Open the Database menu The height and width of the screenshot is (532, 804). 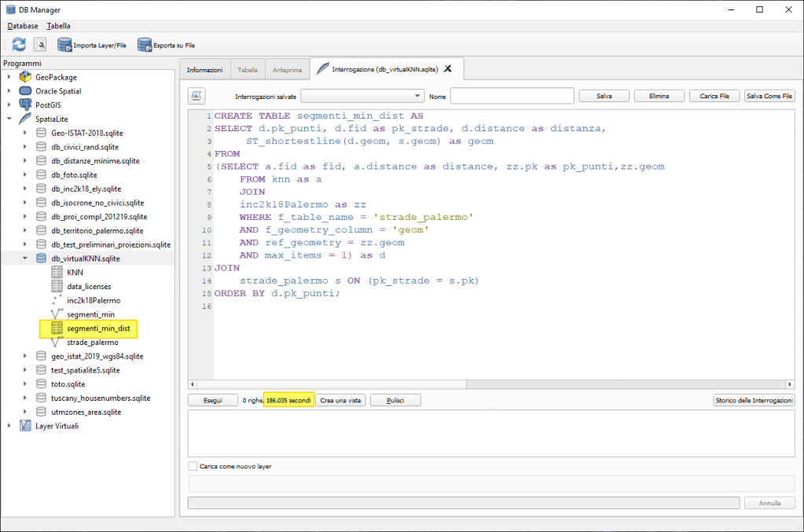tap(23, 26)
